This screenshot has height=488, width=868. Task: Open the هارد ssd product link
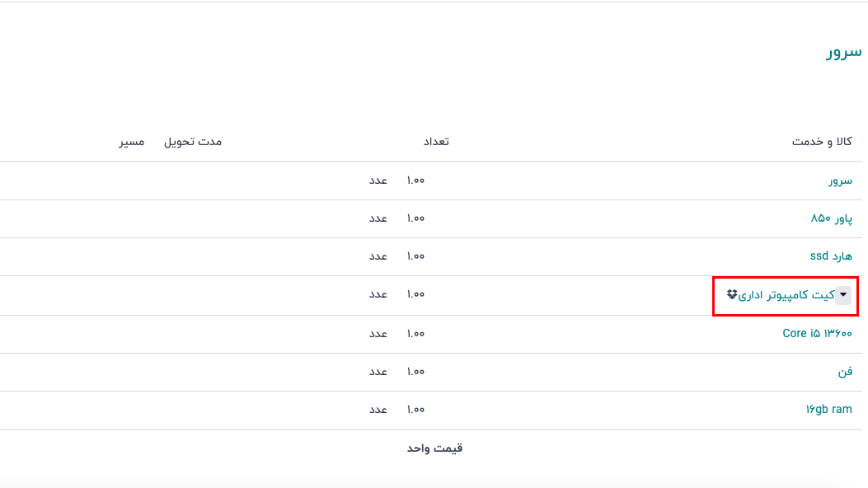pos(831,256)
